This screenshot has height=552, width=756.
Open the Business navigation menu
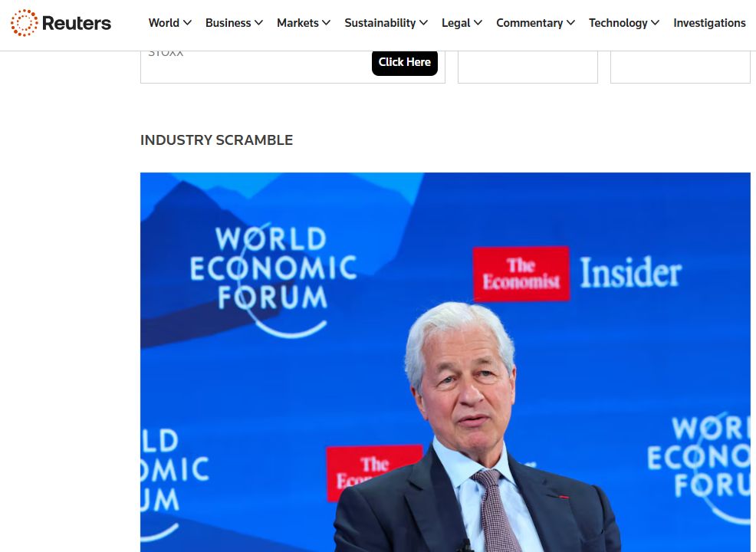pyautogui.click(x=228, y=23)
